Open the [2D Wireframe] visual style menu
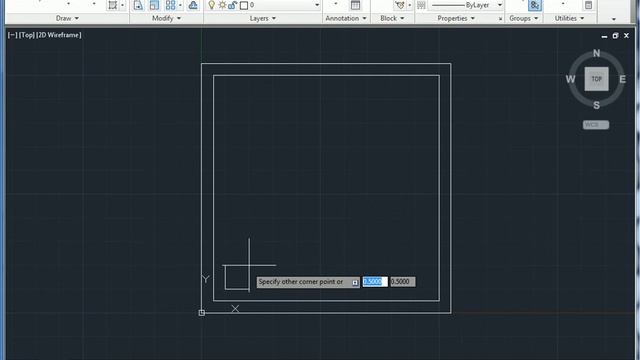Screen dimensions: 640x360 (x=59, y=35)
